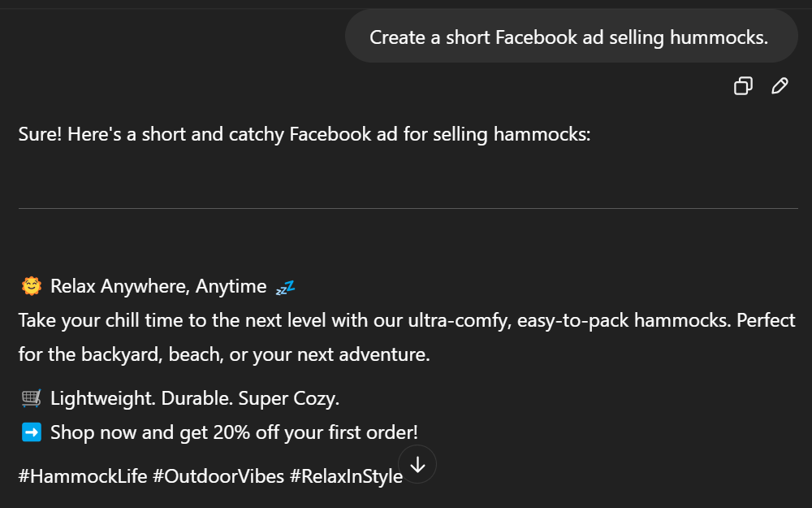The image size is (812, 508).
Task: Click the blue right-arrow emoji
Action: 32,432
